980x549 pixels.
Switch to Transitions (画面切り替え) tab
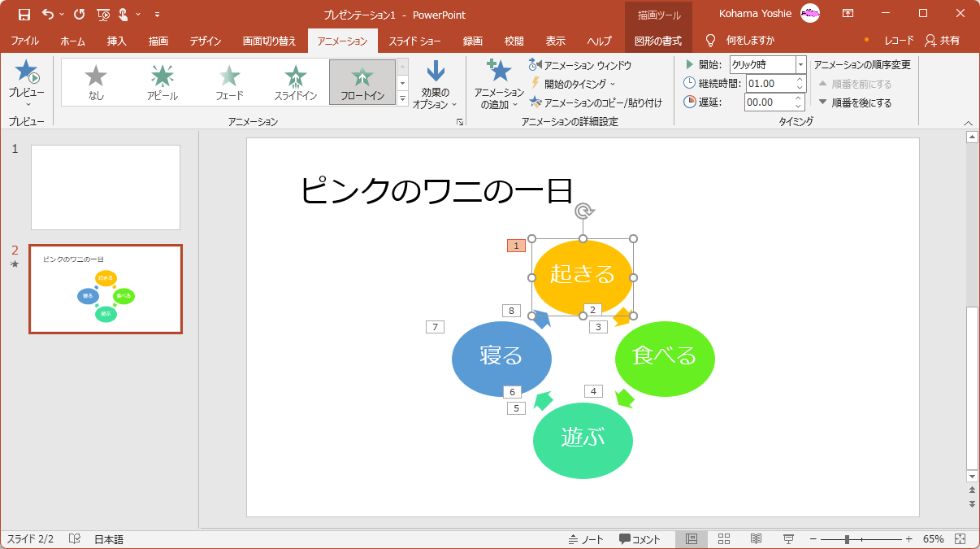click(269, 41)
